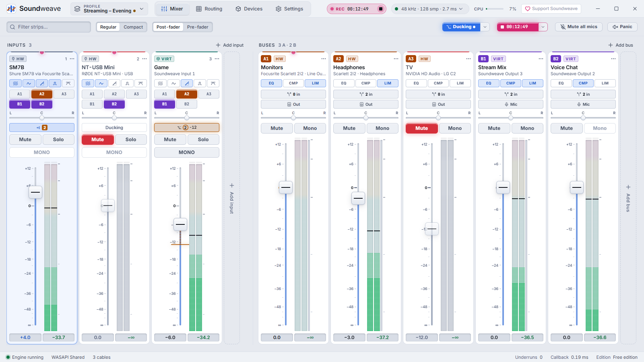Toggle the wavy-lines EQ icon on Game strip
The height and width of the screenshot is (362, 644).
160,83
